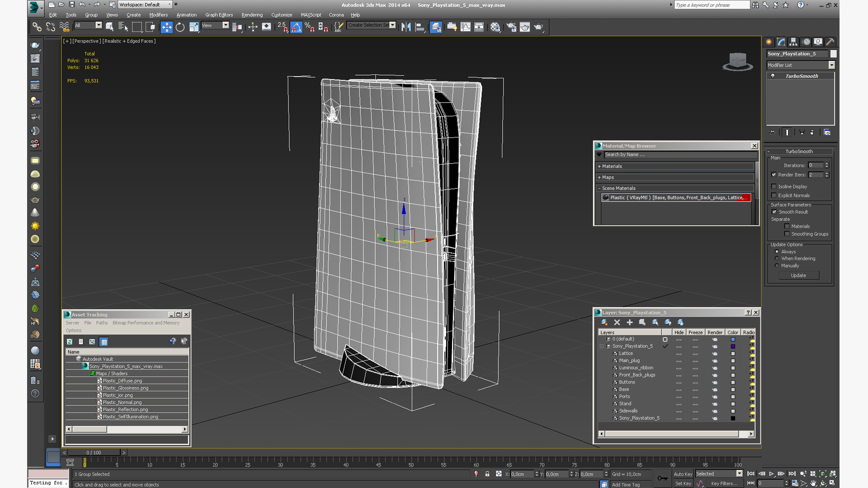Select When Rendering update option

coord(777,258)
